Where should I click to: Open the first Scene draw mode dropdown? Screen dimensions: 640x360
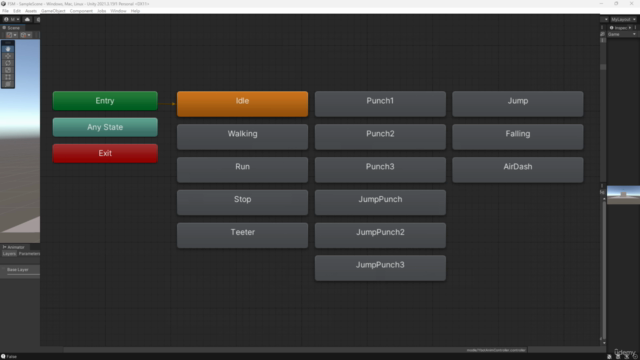pos(11,35)
